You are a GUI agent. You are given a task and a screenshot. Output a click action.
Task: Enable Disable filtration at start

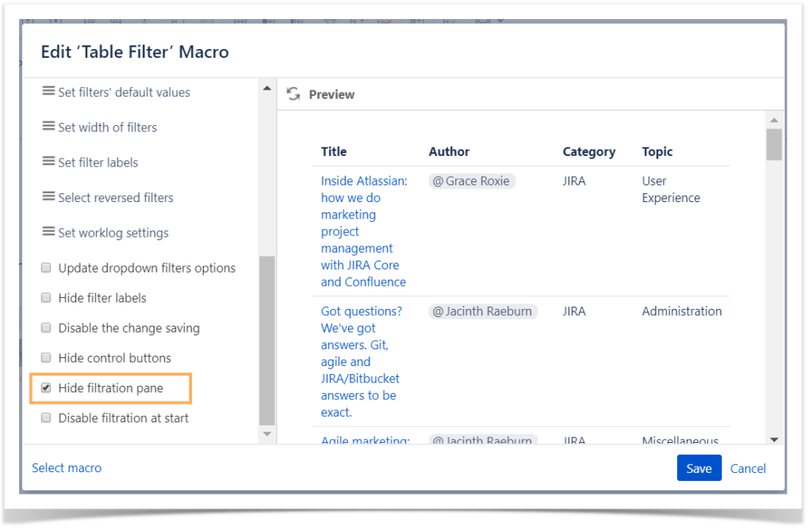[x=45, y=418]
